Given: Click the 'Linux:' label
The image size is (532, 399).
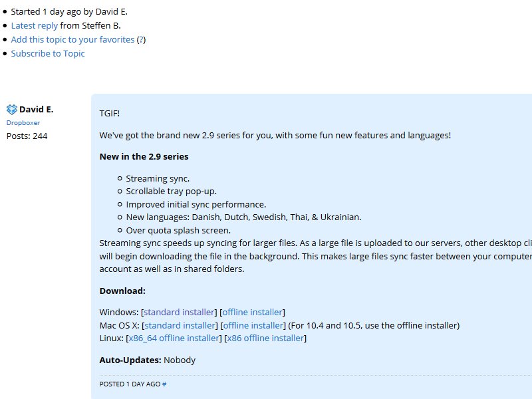Looking at the screenshot, I should [112, 338].
